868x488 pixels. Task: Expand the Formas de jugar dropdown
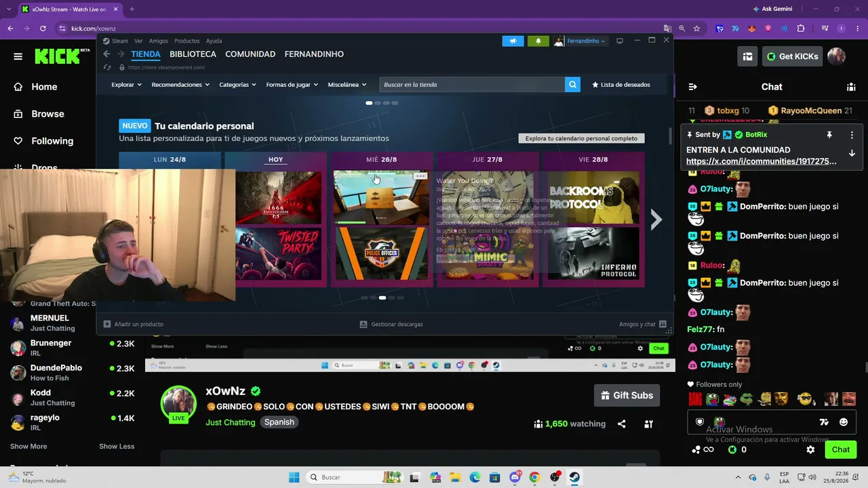[x=292, y=85]
